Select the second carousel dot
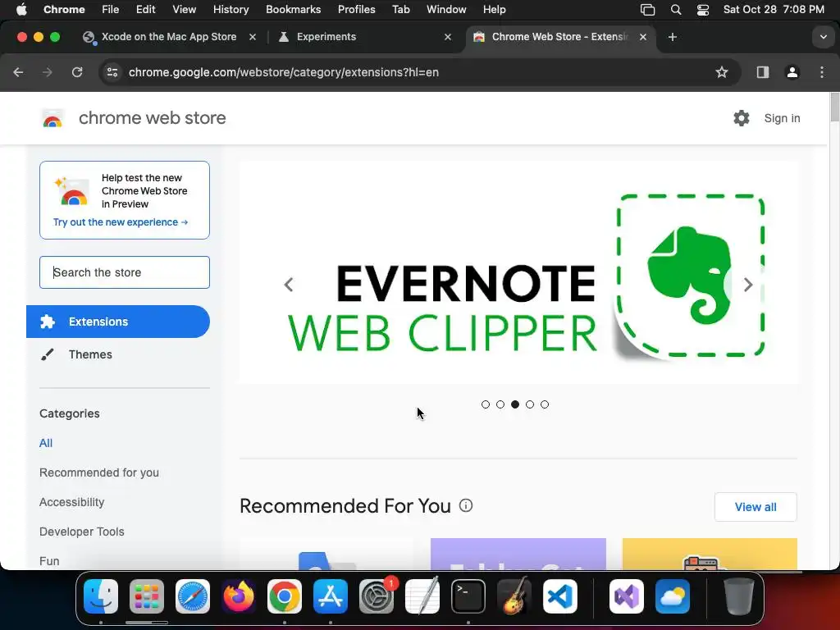 click(500, 404)
